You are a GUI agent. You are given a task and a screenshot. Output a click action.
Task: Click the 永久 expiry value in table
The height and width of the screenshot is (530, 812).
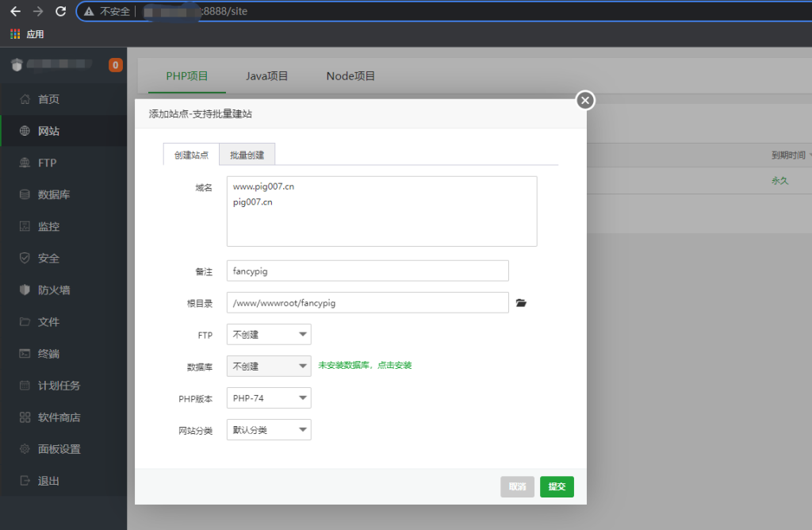tap(780, 181)
